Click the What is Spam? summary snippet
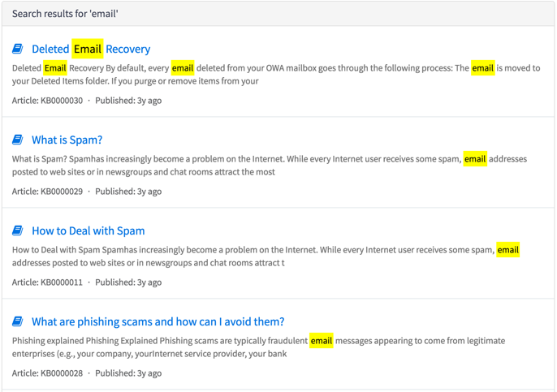The width and height of the screenshot is (557, 392). tap(270, 166)
